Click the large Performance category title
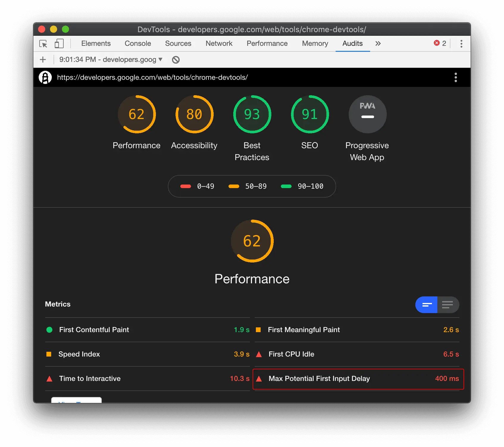The image size is (504, 447). (252, 279)
